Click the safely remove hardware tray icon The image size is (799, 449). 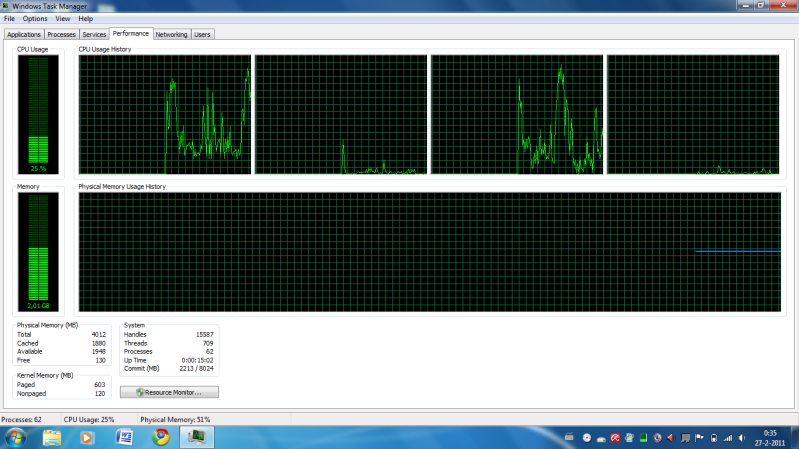601,438
